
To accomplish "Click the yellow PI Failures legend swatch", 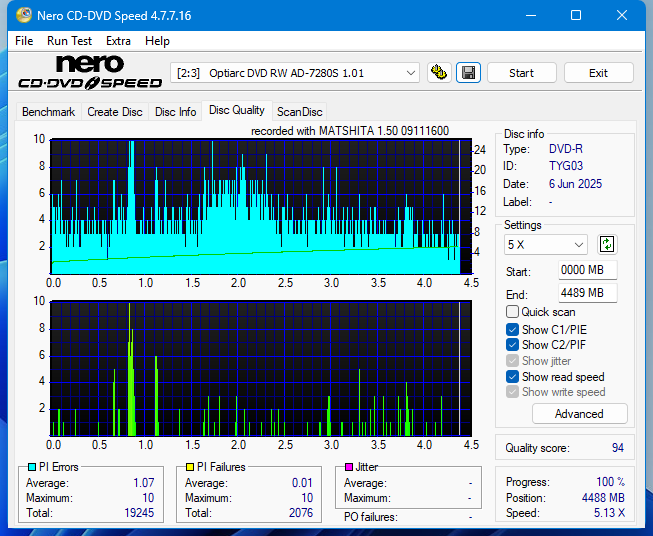I will point(190,467).
